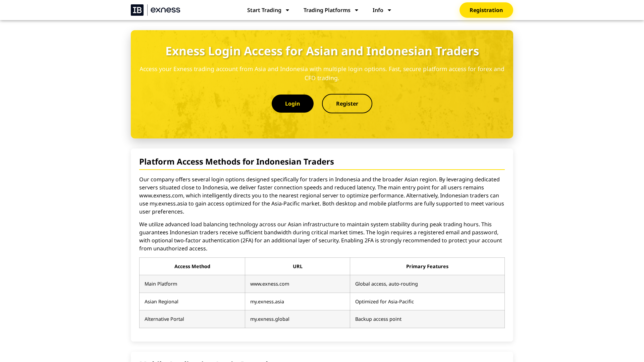This screenshot has height=362, width=644.
Task: Expand the Trading Platforms dropdown arrow
Action: coord(357,10)
